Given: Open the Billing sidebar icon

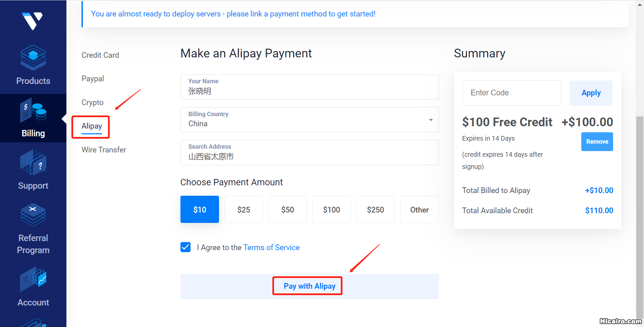Looking at the screenshot, I should pyautogui.click(x=33, y=110).
